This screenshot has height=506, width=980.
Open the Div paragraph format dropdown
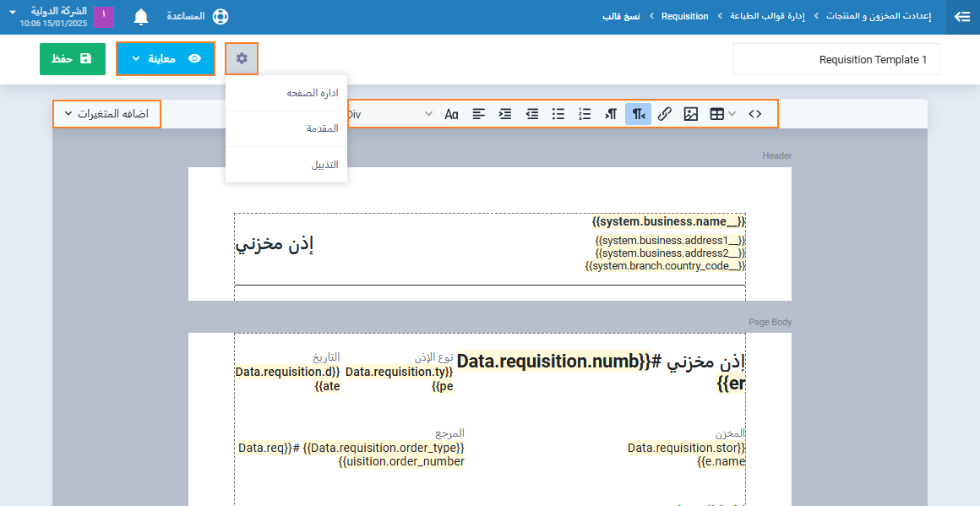click(389, 114)
